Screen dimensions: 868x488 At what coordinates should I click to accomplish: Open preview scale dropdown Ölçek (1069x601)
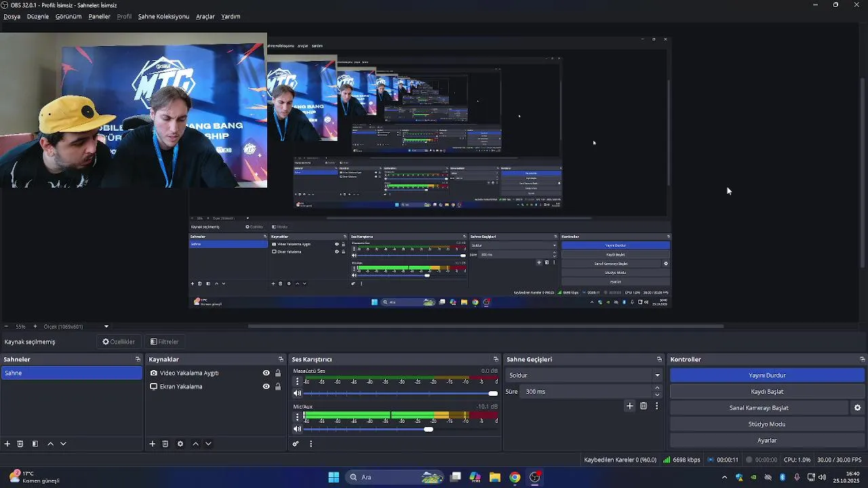pos(77,326)
